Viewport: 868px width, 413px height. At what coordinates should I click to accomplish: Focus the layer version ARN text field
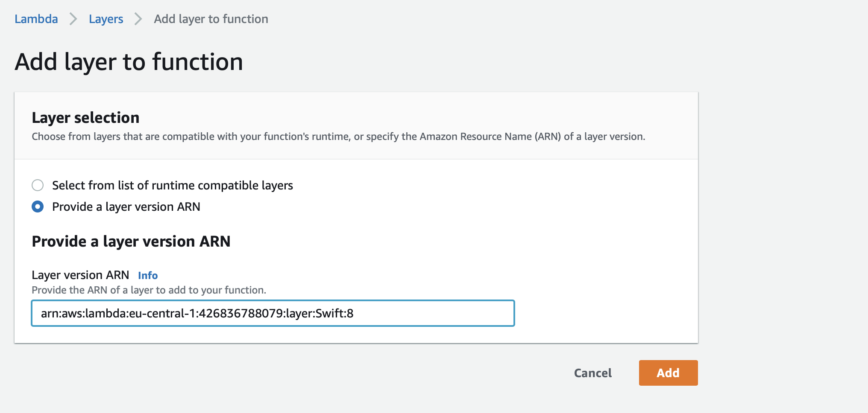coord(273,314)
